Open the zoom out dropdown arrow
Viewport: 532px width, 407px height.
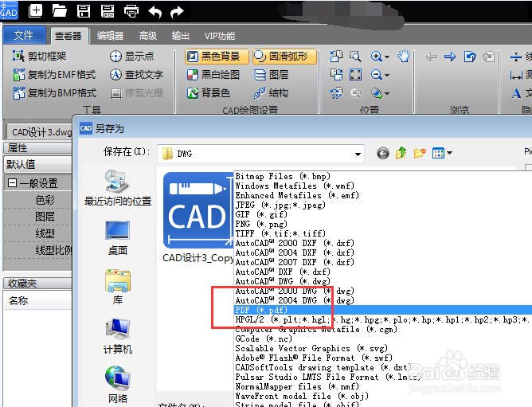point(387,75)
